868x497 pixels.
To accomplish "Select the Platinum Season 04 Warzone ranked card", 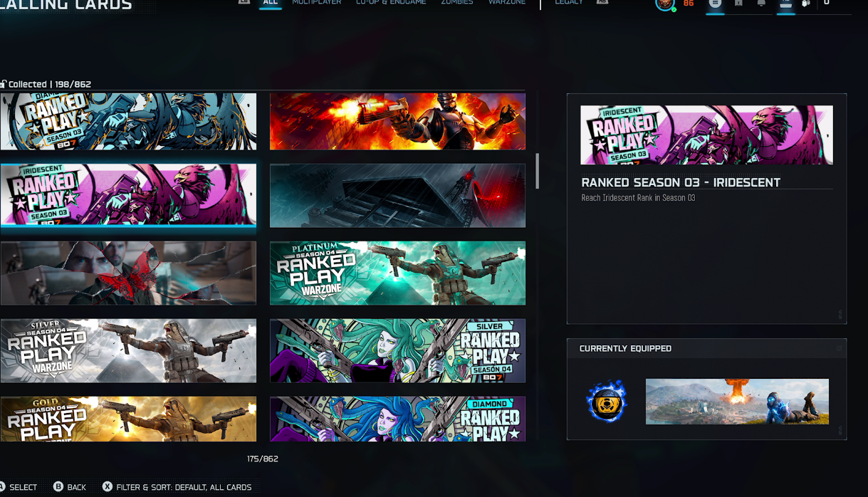I will point(397,273).
